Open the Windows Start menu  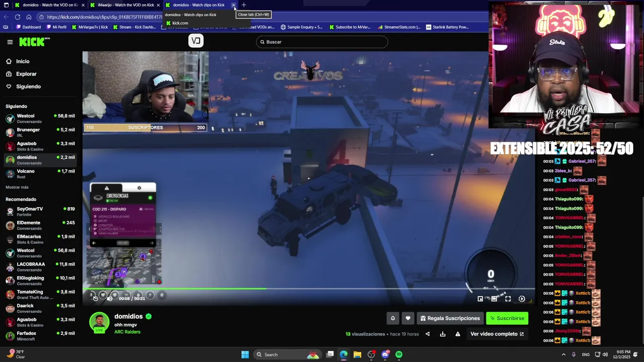245,354
